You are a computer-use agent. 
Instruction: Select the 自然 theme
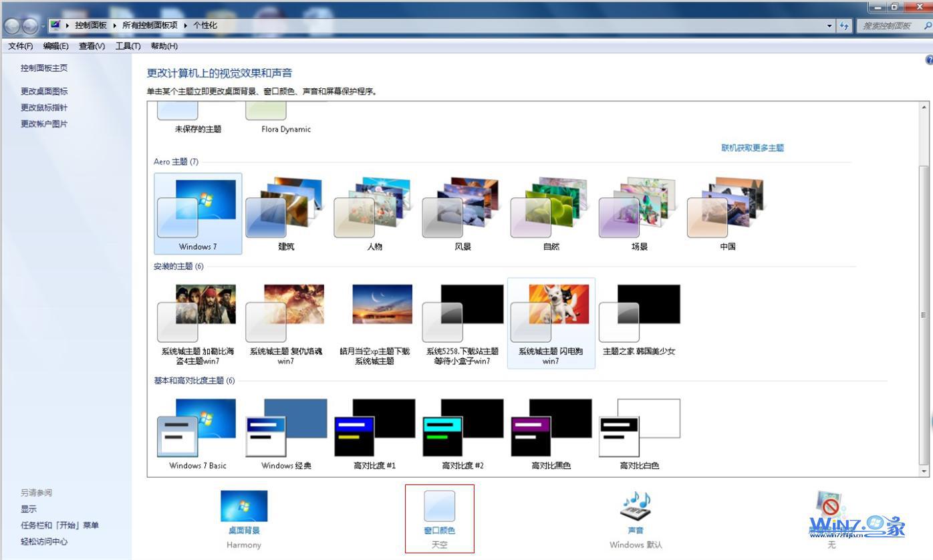coord(551,214)
